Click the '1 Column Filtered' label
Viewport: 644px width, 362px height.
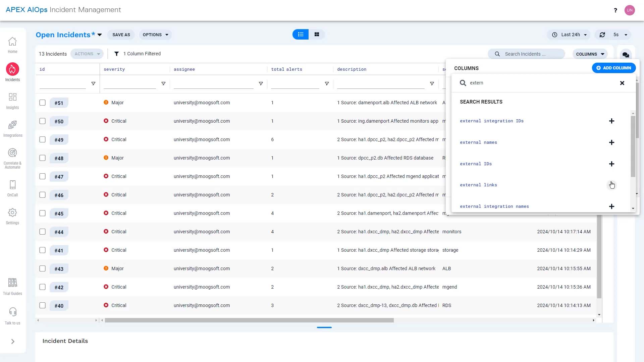(142, 54)
